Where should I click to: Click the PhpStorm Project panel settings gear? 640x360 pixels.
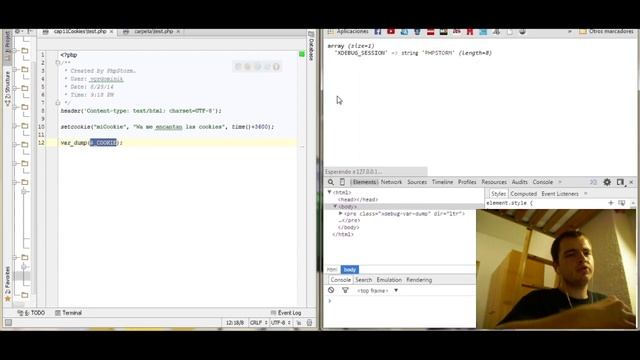pos(18,31)
